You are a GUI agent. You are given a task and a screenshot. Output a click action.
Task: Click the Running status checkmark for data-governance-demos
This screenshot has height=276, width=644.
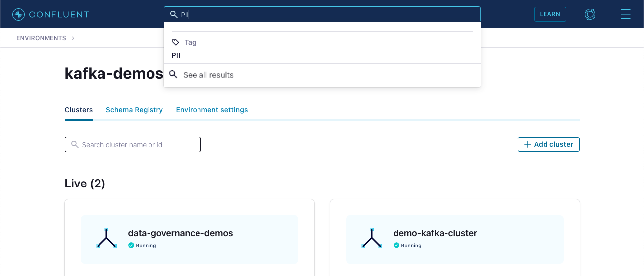click(x=131, y=245)
